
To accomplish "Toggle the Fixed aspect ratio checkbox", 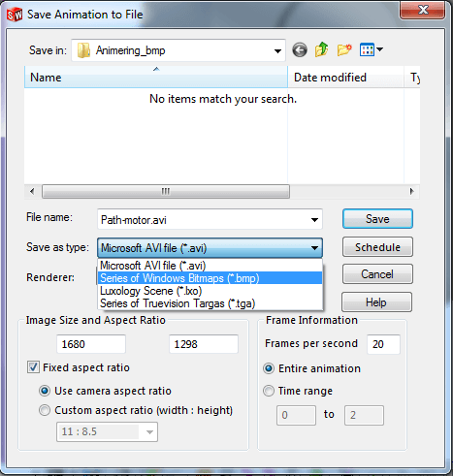I will (x=33, y=367).
